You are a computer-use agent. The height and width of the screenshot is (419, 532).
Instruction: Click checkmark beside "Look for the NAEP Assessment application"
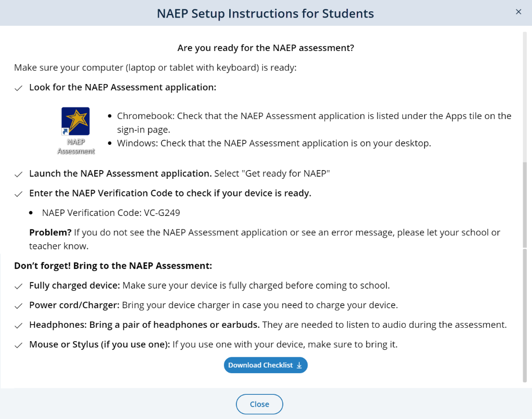click(19, 88)
